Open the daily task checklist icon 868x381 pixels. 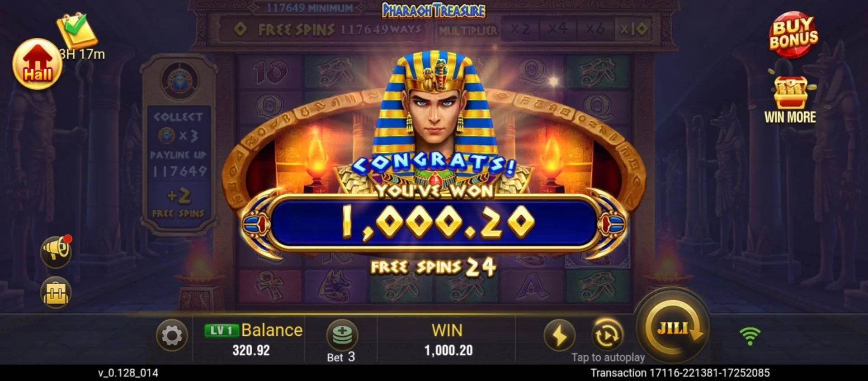[77, 30]
